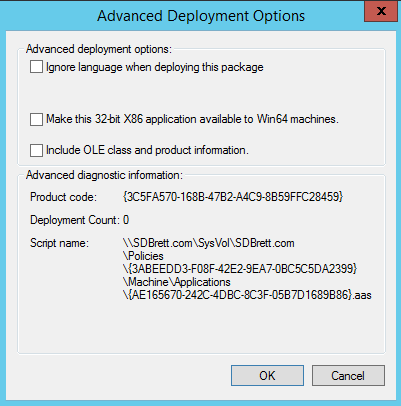Click the \\SDBrett.com\SysVol path line
Viewport: 401px width, 406px height.
pyautogui.click(x=209, y=243)
